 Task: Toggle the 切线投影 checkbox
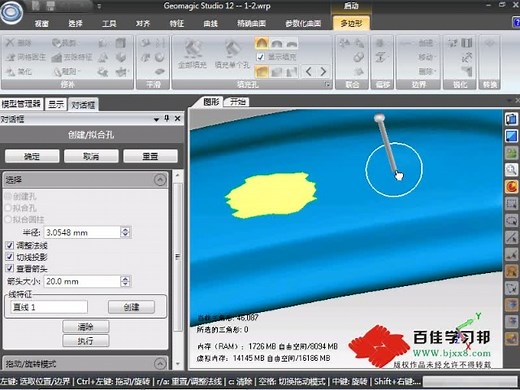click(10, 257)
